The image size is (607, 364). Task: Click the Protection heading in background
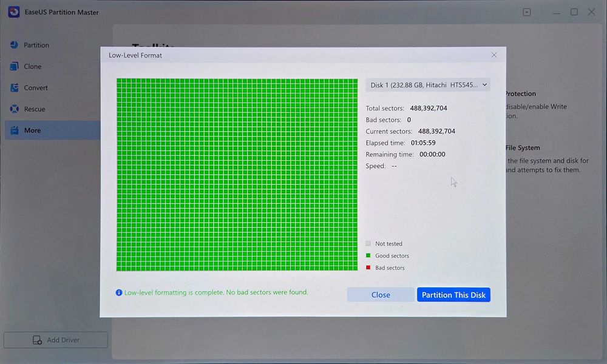521,93
